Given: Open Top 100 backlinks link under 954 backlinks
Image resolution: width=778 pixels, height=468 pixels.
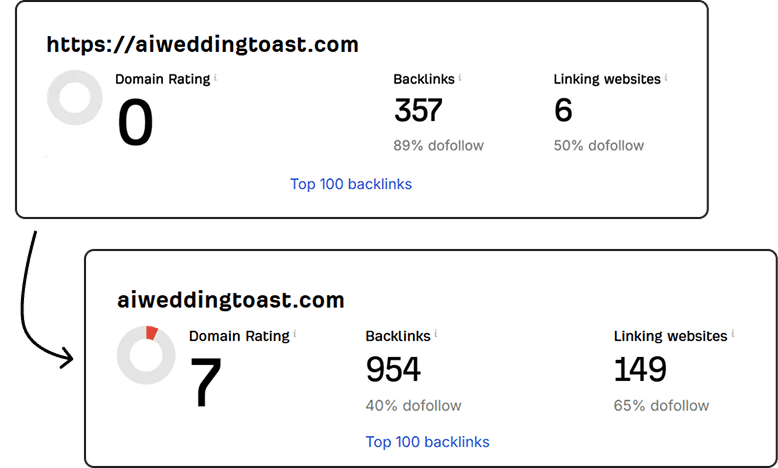Looking at the screenshot, I should coord(427,441).
